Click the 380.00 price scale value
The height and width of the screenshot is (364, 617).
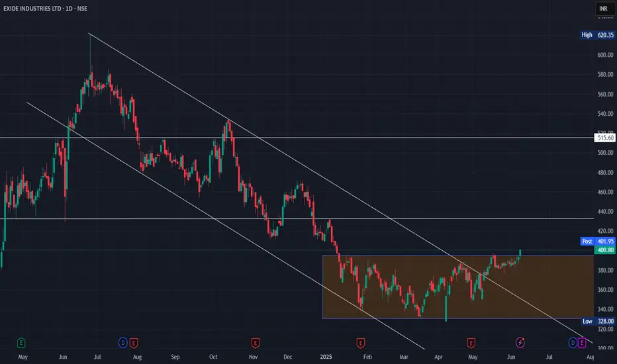click(x=605, y=270)
